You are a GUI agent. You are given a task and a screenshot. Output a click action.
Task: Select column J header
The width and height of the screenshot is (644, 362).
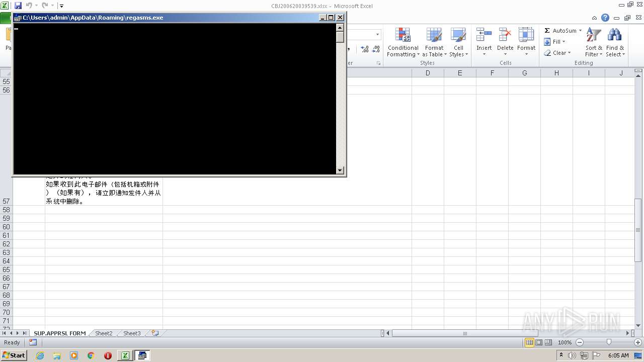pos(621,73)
